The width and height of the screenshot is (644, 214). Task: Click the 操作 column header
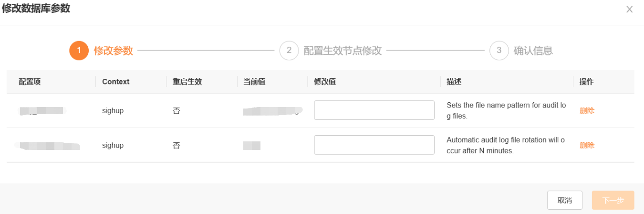click(x=586, y=82)
